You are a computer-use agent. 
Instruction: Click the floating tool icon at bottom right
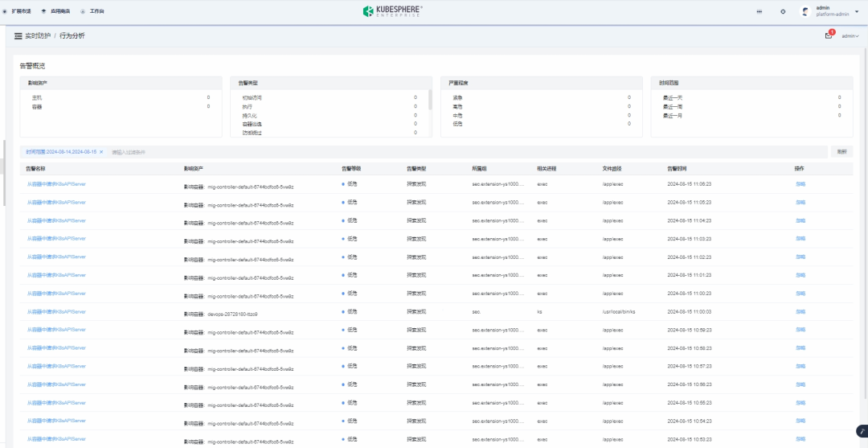pos(862,432)
